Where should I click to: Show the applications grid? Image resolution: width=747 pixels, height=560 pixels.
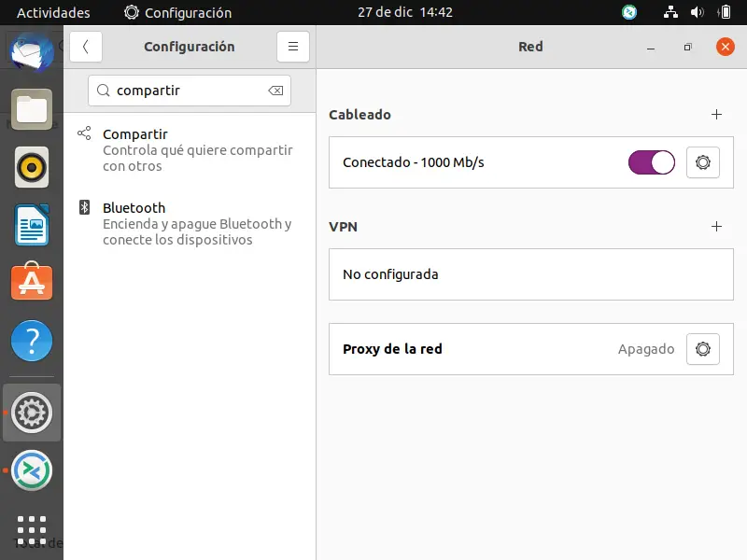click(x=31, y=529)
